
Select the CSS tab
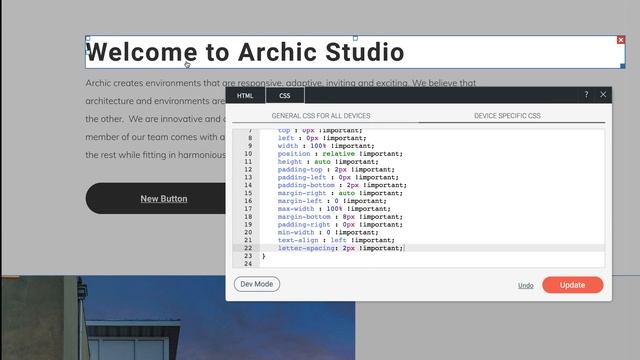coord(284,96)
